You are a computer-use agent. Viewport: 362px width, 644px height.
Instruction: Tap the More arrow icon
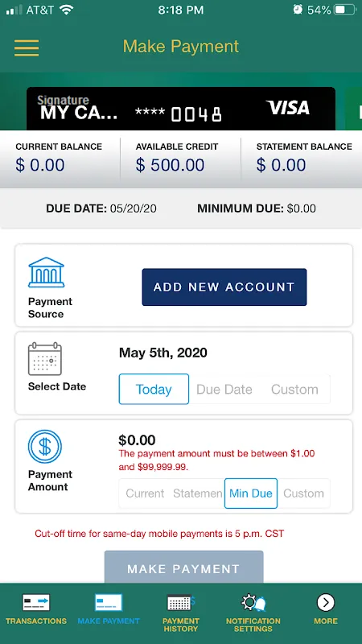click(x=326, y=602)
